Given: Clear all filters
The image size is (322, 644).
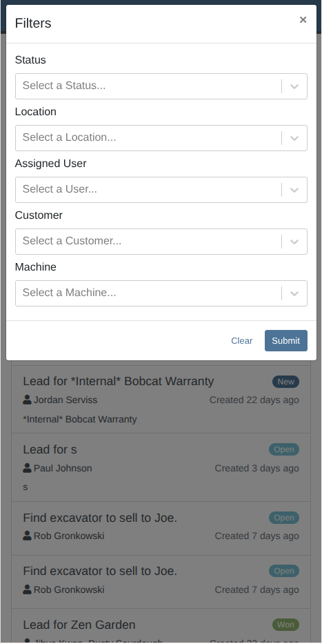Looking at the screenshot, I should (241, 340).
